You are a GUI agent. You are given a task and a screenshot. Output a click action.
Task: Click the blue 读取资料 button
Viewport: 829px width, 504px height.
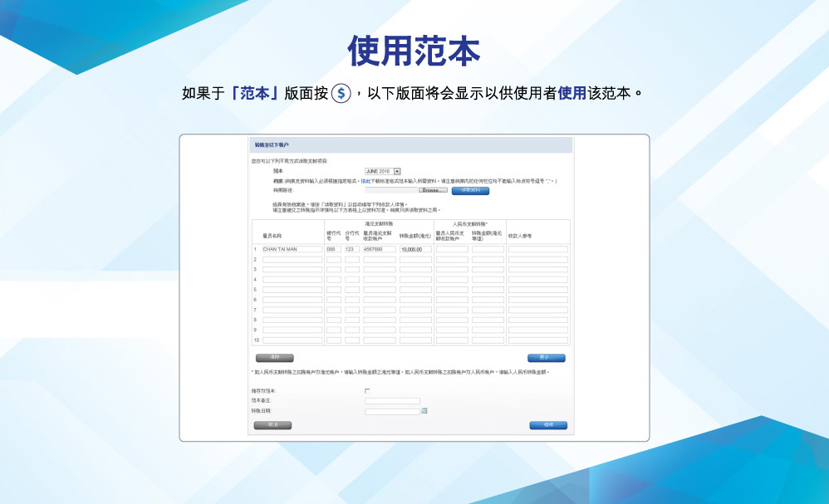click(x=470, y=190)
